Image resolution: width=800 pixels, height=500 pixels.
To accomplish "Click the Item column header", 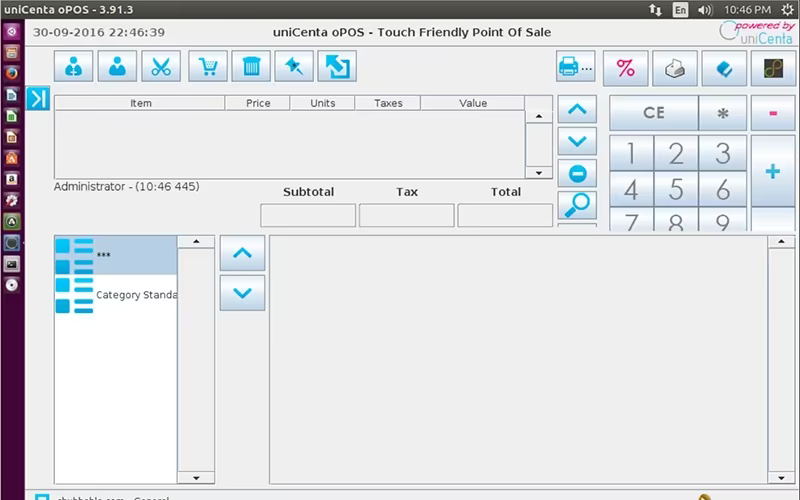I will (140, 103).
